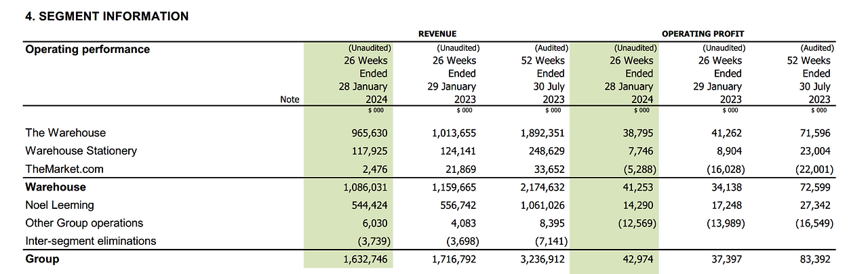The height and width of the screenshot is (274, 868).
Task: Click The Warehouse revenue value 1,013,655
Action: [x=454, y=134]
